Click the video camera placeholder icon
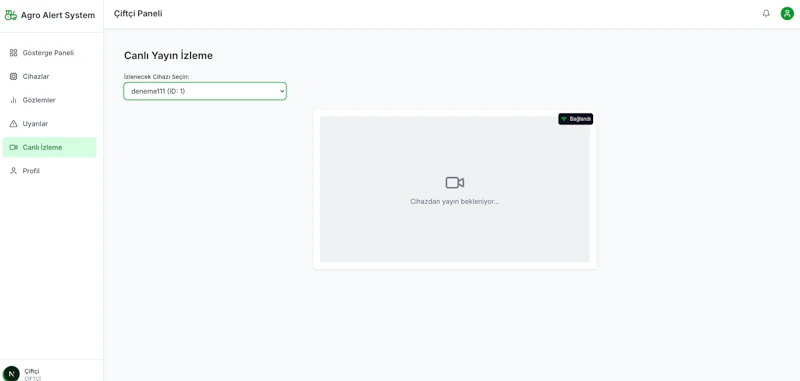800x381 pixels. click(455, 183)
